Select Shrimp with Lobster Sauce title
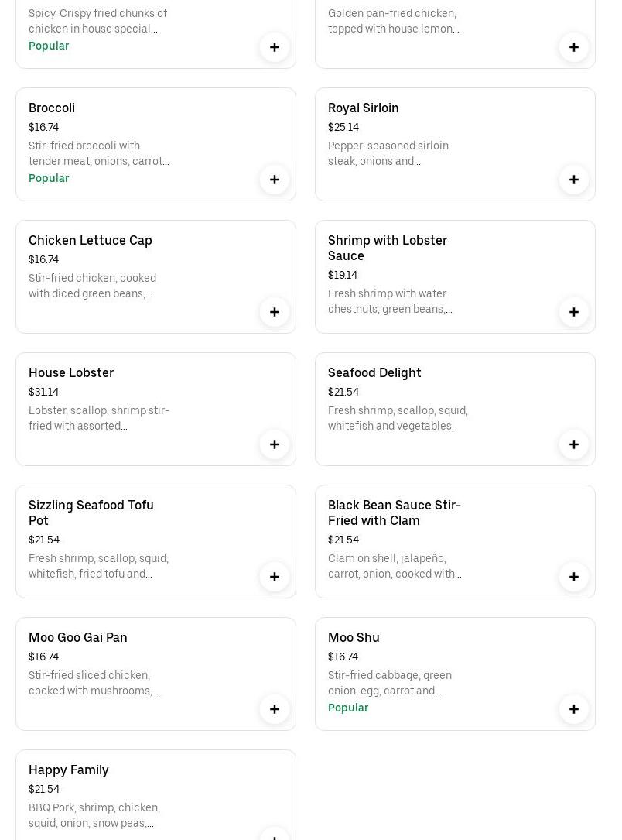This screenshot has width=622, height=840. click(387, 248)
